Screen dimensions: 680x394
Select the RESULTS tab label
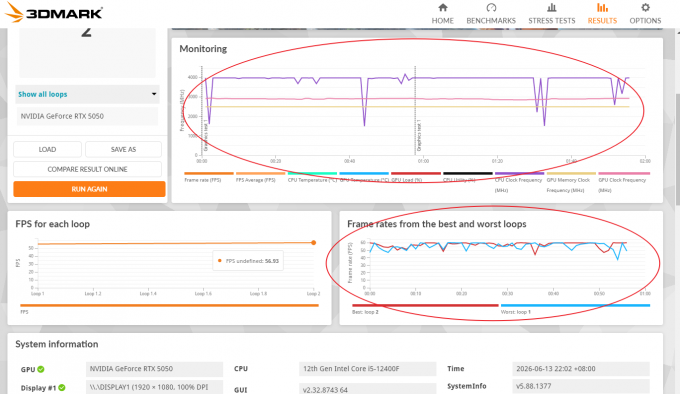tap(602, 20)
